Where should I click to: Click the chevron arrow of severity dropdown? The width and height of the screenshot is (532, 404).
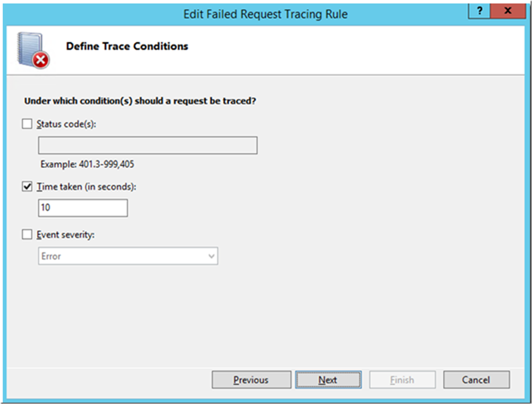pyautogui.click(x=212, y=256)
